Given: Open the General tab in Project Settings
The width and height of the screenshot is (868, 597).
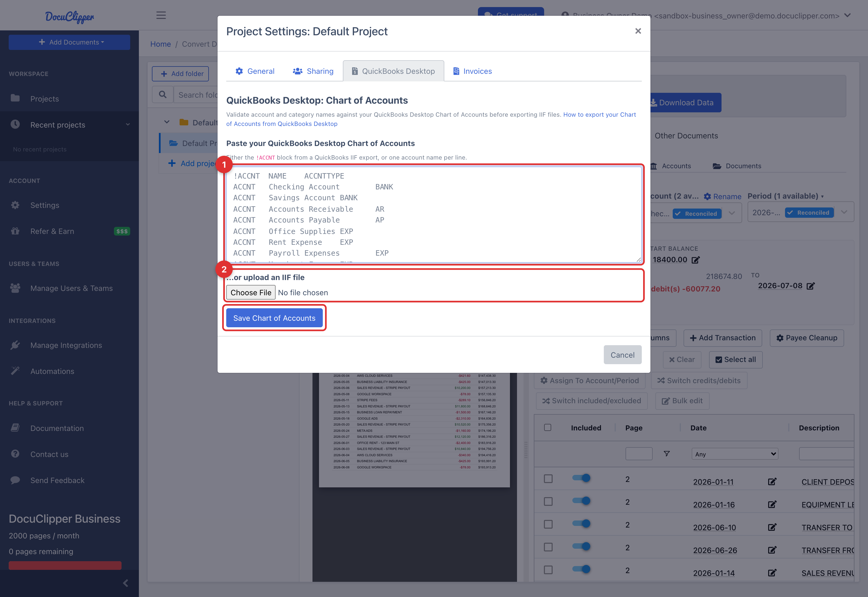Looking at the screenshot, I should click(255, 71).
